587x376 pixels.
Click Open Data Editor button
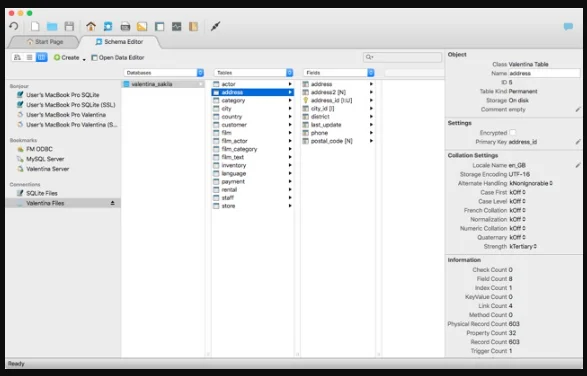coord(118,57)
